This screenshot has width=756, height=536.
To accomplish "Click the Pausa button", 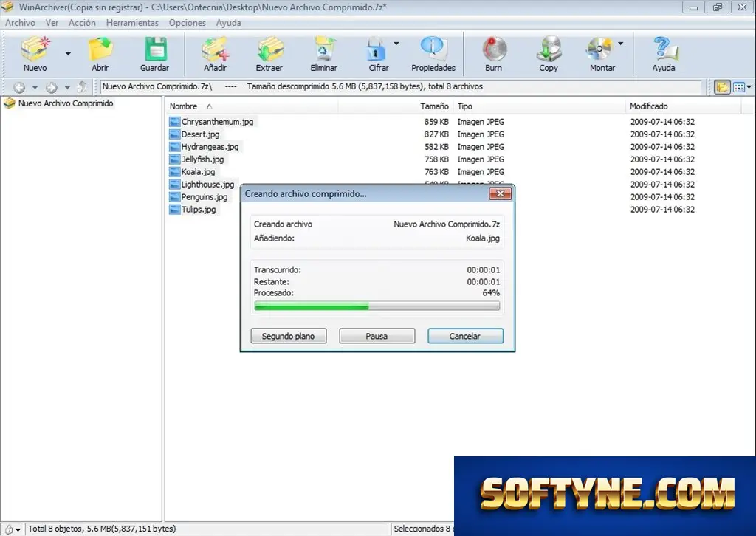I will 377,336.
